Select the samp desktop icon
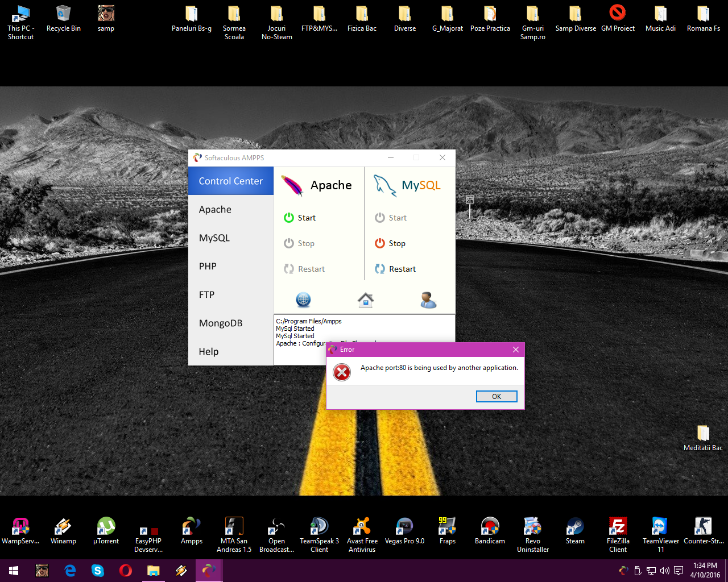The width and height of the screenshot is (728, 582). 106,19
